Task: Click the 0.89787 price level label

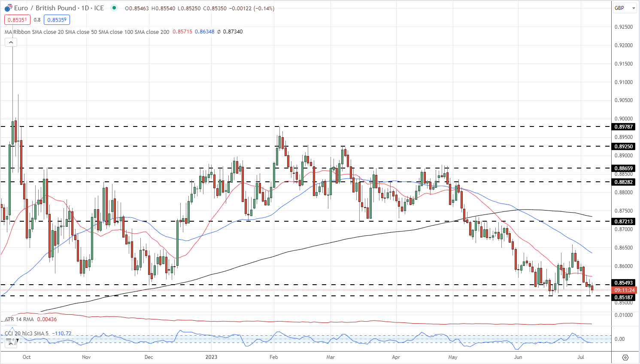Action: coord(624,127)
